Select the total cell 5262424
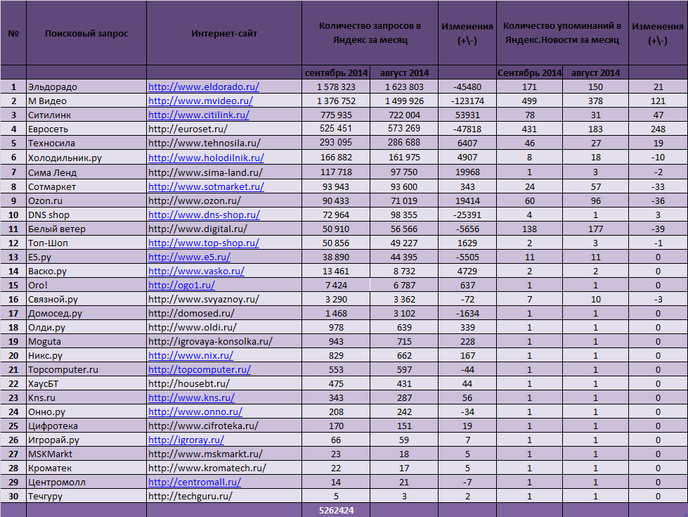Screen dimensions: 688x517 [336, 510]
